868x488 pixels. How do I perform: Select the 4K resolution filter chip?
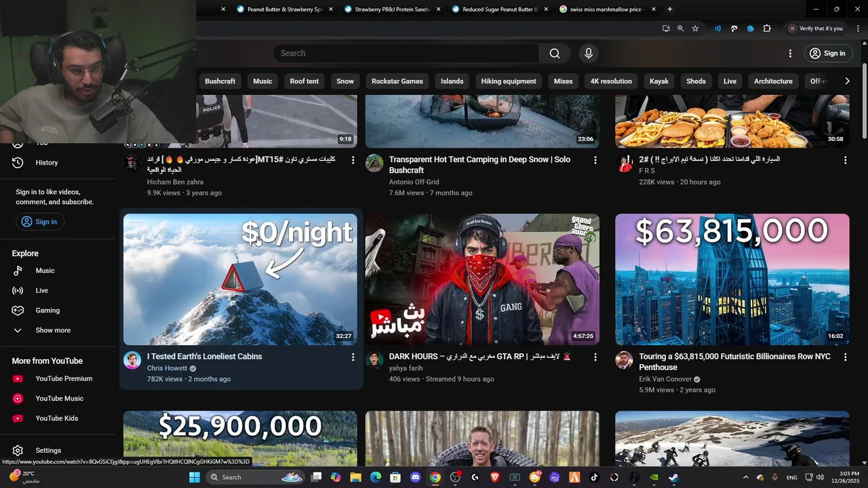(611, 81)
